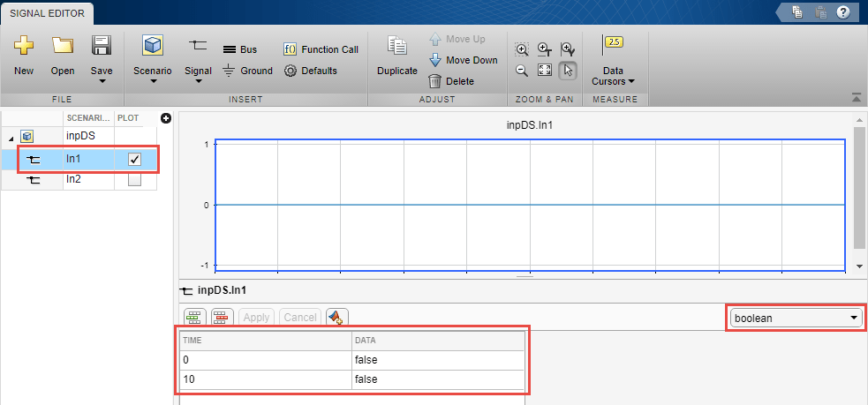This screenshot has height=405, width=868.
Task: Click the DATA column header
Action: [438, 341]
